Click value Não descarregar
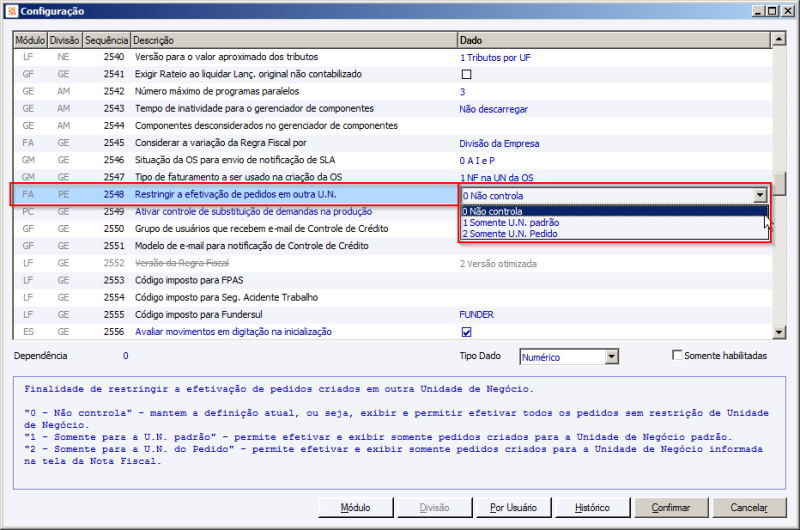This screenshot has width=800, height=530. point(493,109)
